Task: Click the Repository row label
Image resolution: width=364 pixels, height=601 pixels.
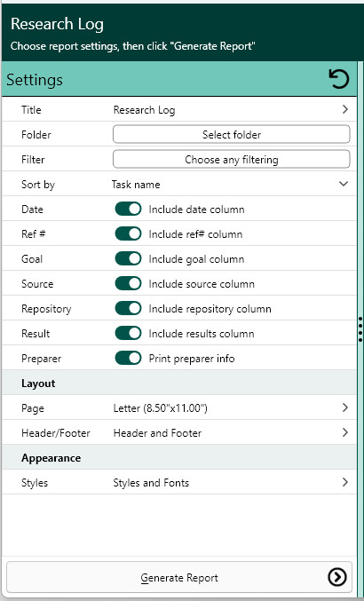Action: tap(46, 309)
